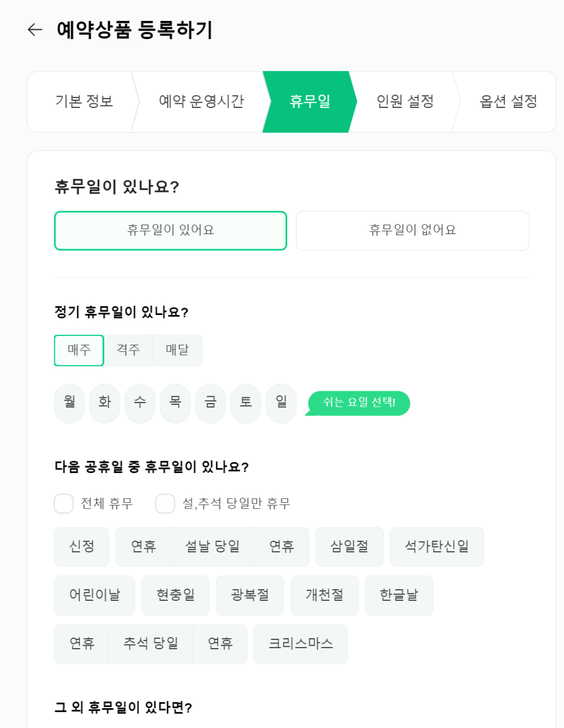564x728 pixels.
Task: Check the 설,추석 당일만 휴무 checkbox
Action: coord(165,503)
